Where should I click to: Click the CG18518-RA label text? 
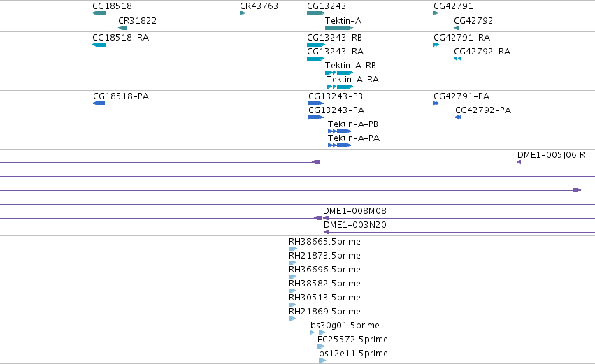click(x=121, y=38)
